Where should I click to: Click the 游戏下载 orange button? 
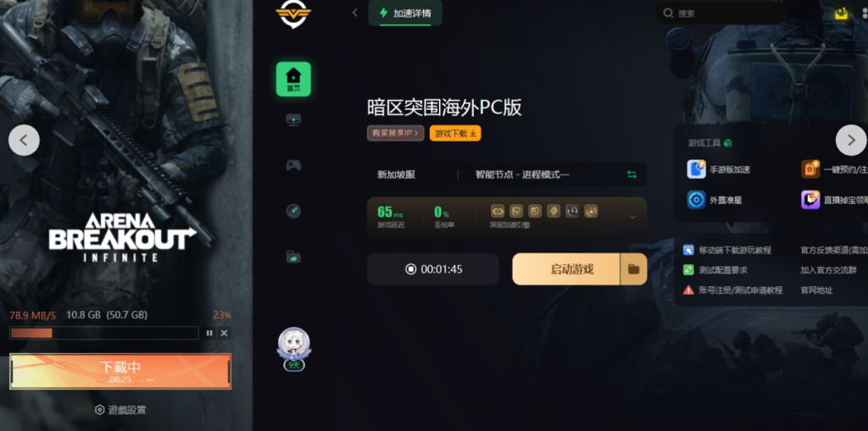(455, 133)
